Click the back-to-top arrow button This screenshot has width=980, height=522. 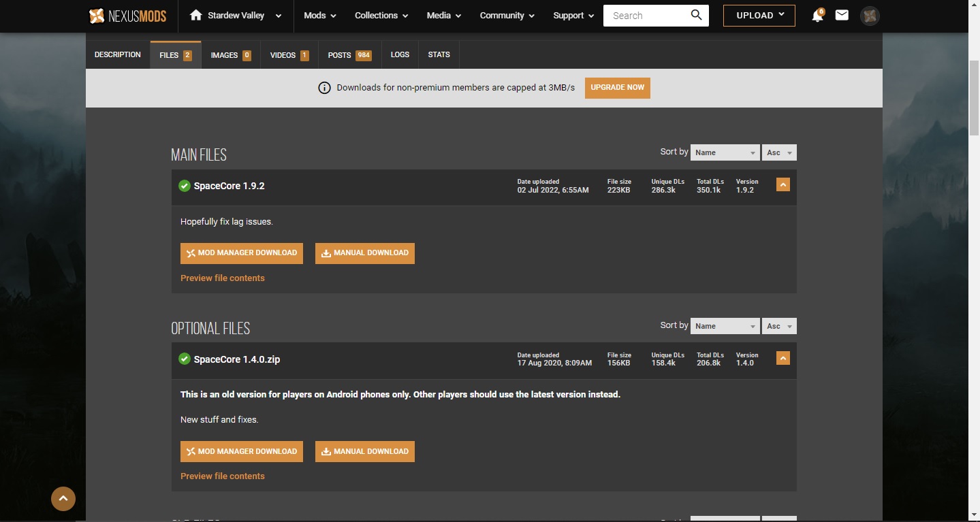(63, 499)
